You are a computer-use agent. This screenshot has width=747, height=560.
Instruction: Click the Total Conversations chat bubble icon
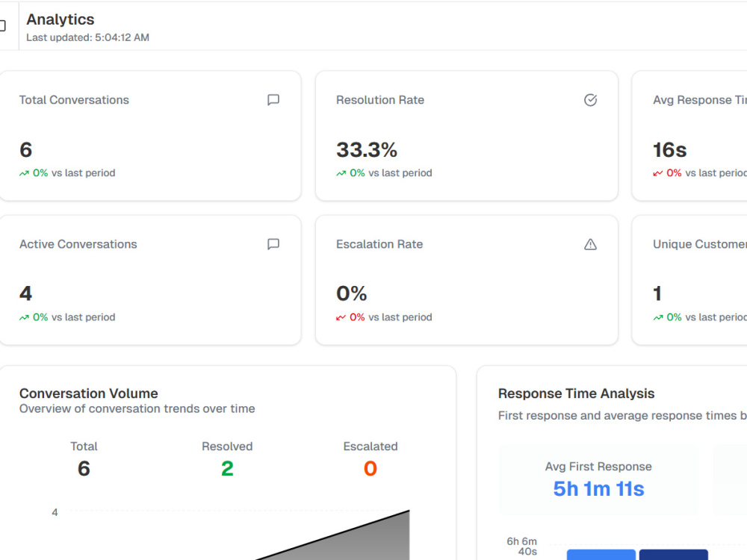click(273, 100)
